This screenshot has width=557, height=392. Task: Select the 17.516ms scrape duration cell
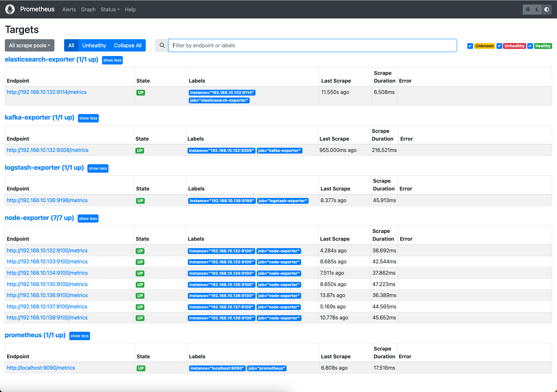click(384, 368)
